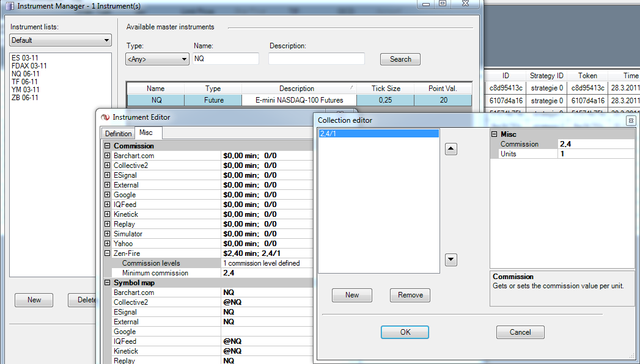Click New in Collection editor
This screenshot has width=640, height=364.
[352, 295]
